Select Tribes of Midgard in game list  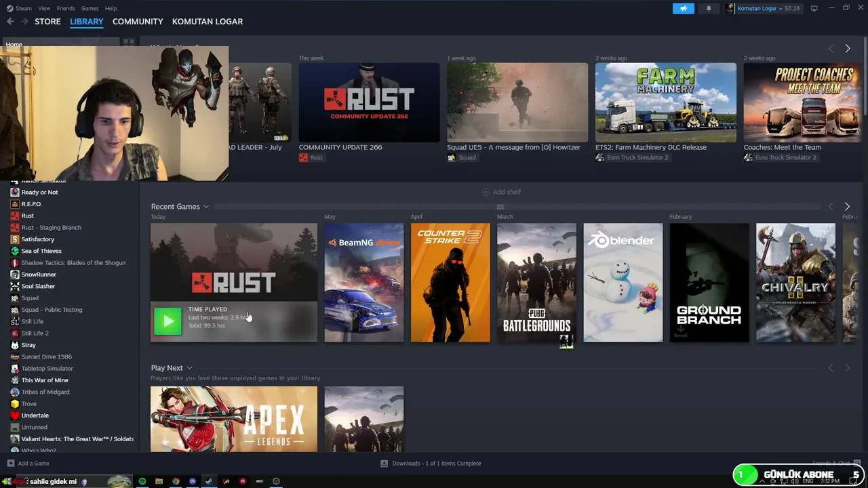pyautogui.click(x=45, y=392)
